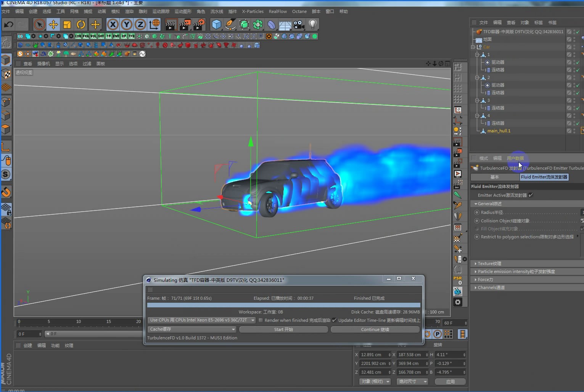The image size is (584, 392).
Task: Select the Live Selection arrow tool
Action: 39,25
